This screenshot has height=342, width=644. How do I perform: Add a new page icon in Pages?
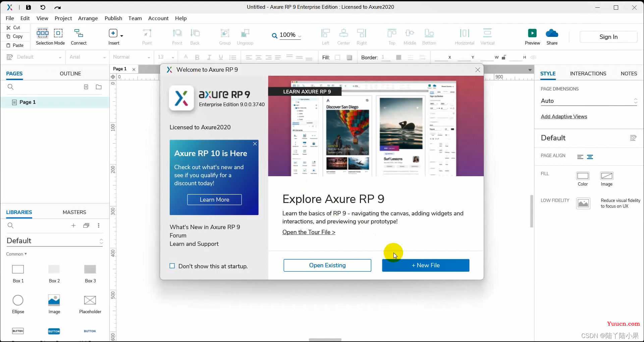[86, 87]
